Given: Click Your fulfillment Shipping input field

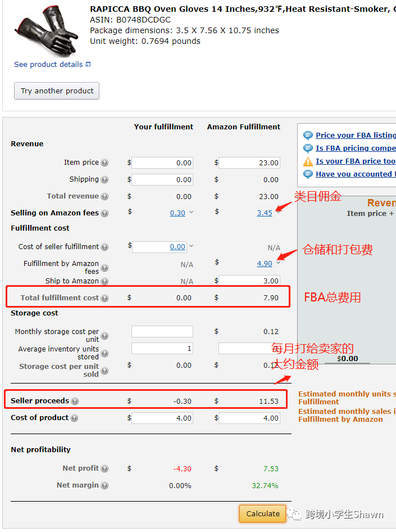Looking at the screenshot, I should [162, 180].
